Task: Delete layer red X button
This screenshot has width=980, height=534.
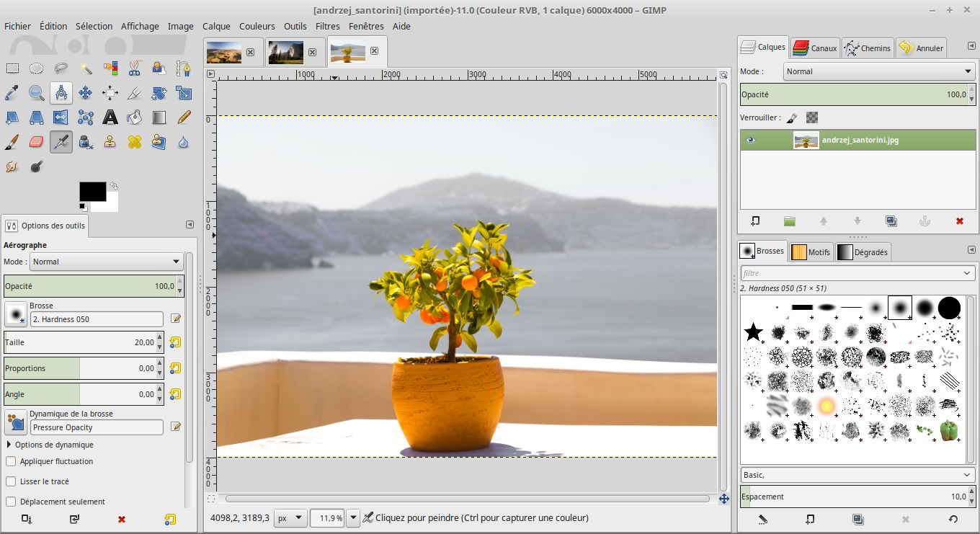Action: click(x=959, y=221)
